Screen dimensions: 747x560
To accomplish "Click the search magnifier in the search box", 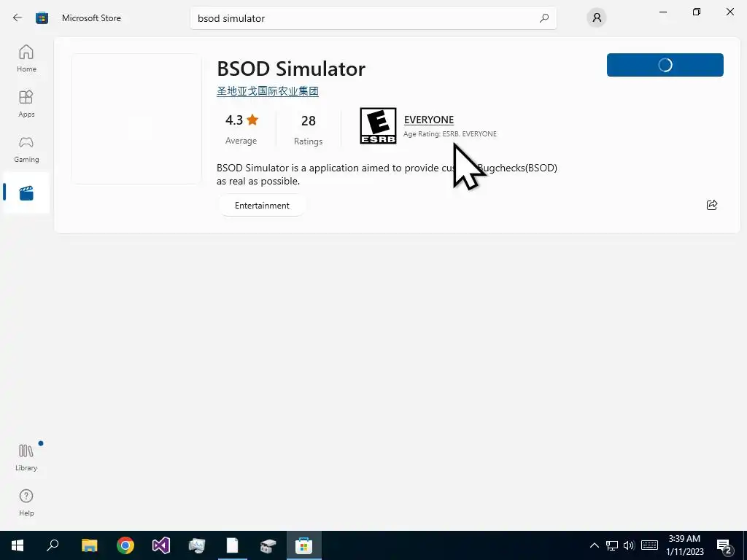I will [x=544, y=18].
